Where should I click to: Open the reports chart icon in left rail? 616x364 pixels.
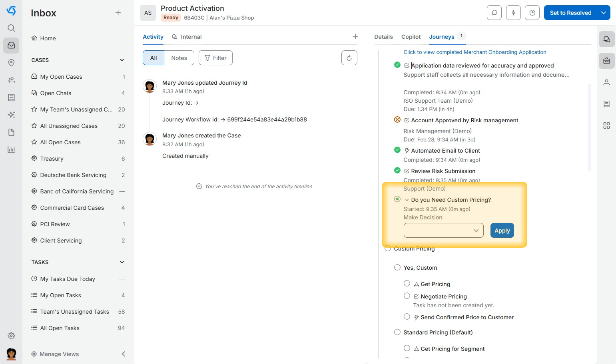[11, 150]
